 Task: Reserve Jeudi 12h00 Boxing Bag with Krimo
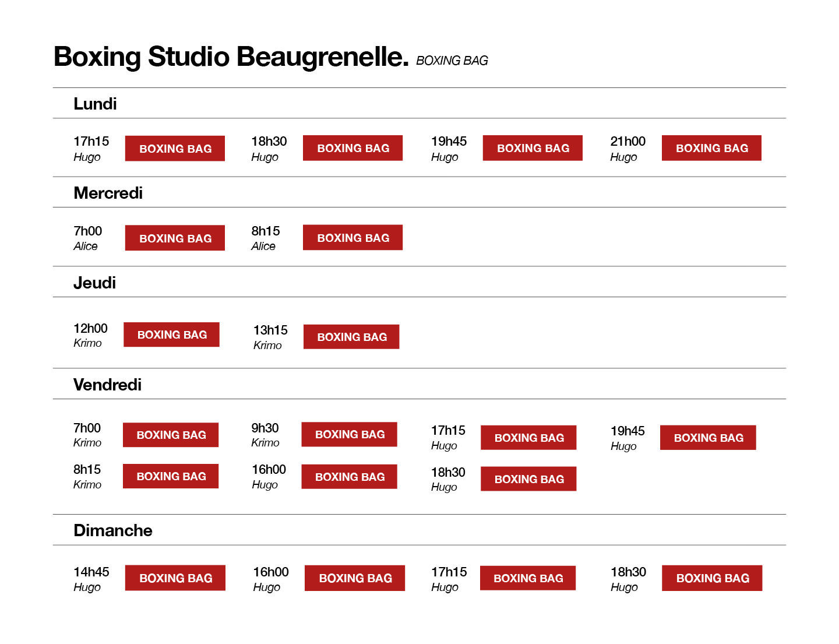[x=171, y=335]
